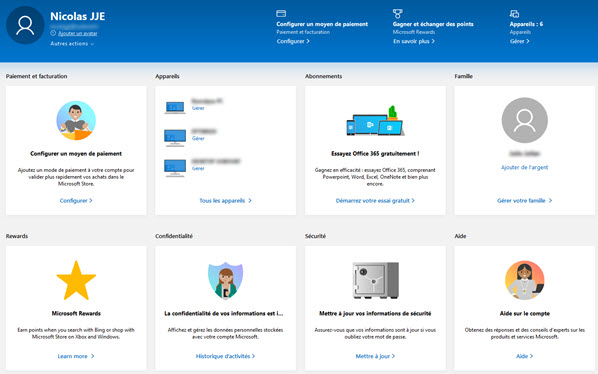Click Démarrez votre essai gratuit
This screenshot has height=374, width=598.
tap(375, 201)
